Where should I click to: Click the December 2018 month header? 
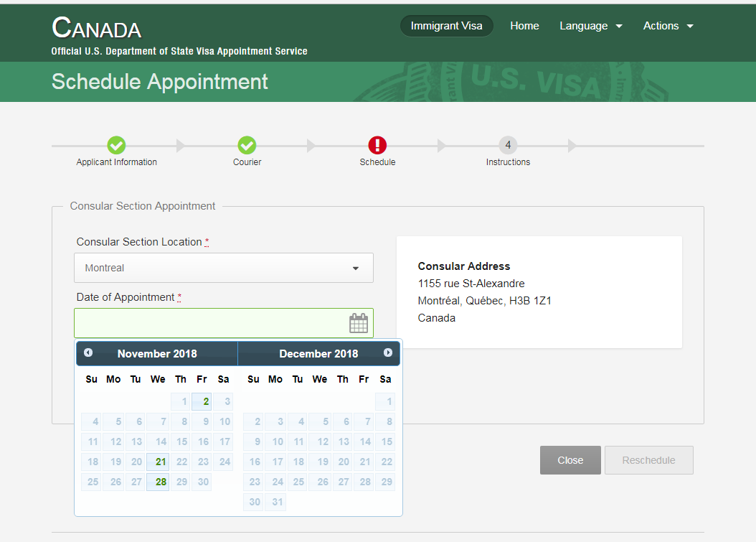coord(318,354)
